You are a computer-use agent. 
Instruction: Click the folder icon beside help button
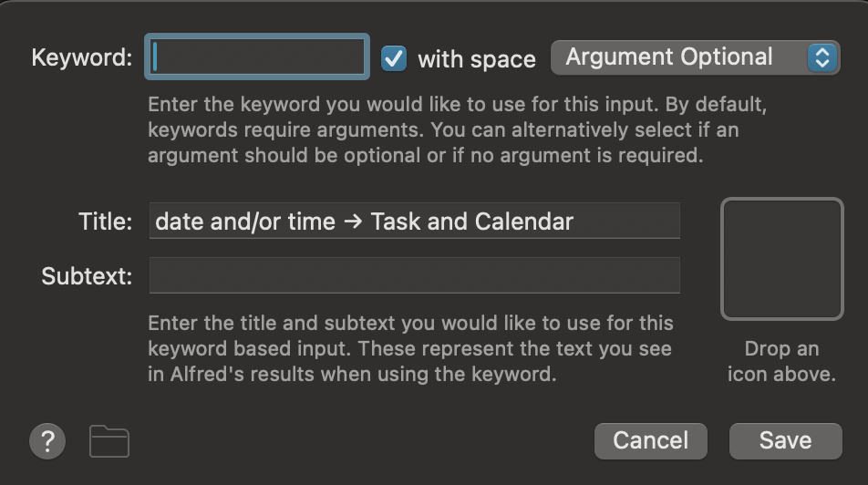tap(109, 441)
